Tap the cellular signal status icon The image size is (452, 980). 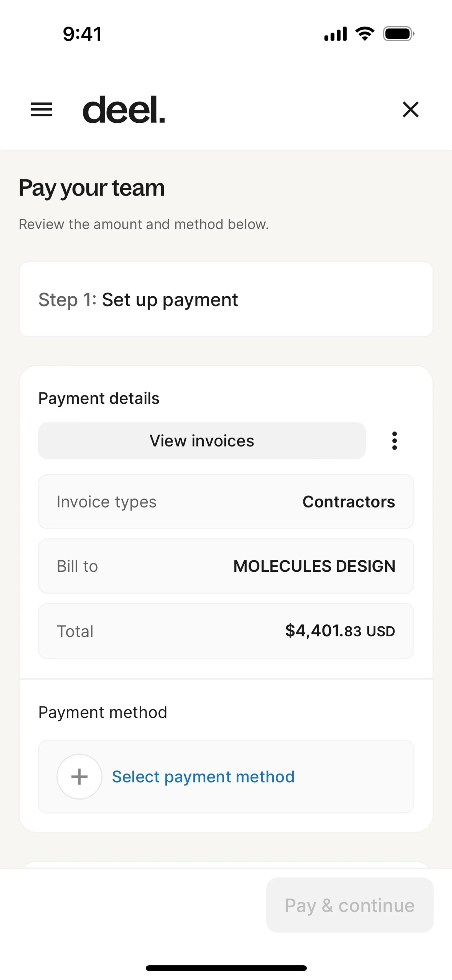point(335,34)
